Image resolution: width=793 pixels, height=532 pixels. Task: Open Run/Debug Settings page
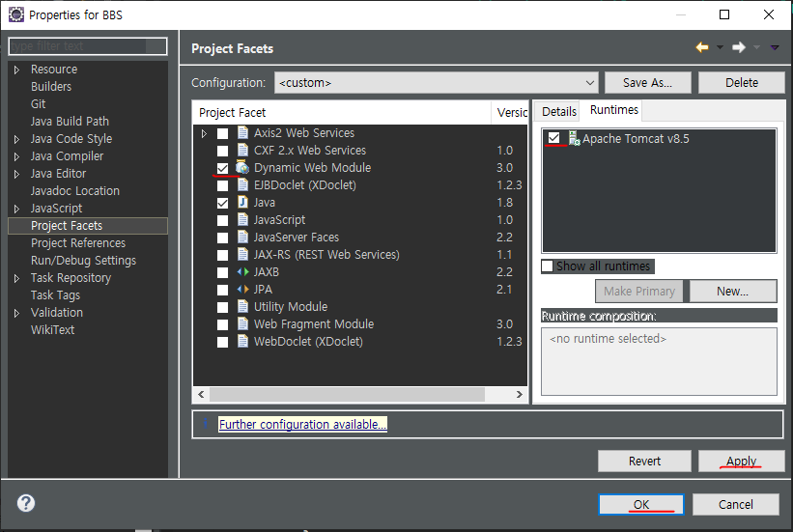pyautogui.click(x=83, y=261)
